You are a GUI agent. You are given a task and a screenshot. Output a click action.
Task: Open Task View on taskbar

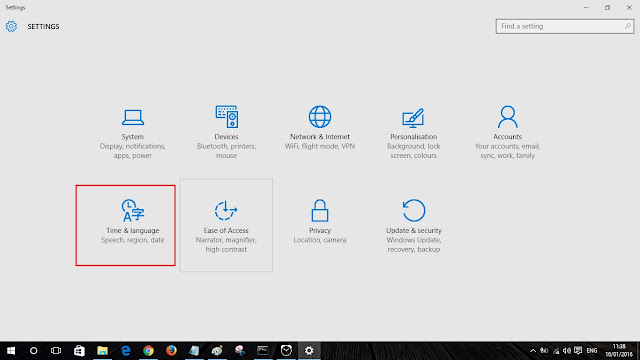[56, 351]
